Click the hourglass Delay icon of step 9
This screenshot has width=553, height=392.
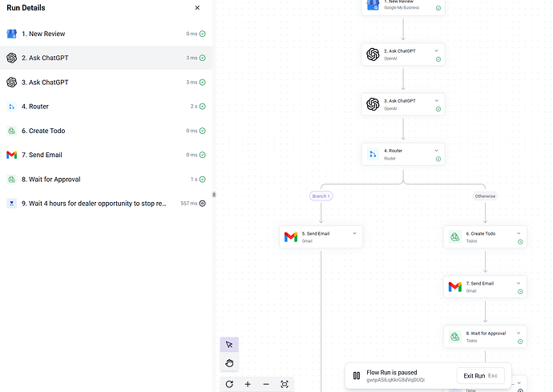point(12,204)
